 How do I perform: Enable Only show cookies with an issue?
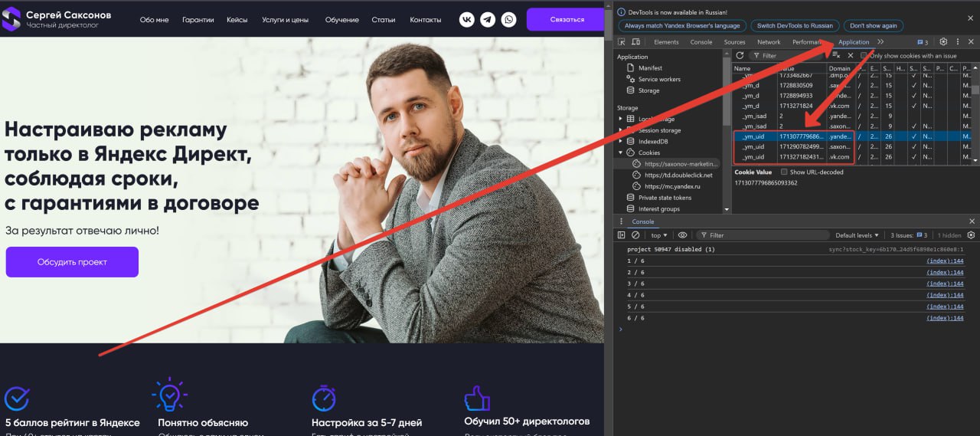tap(864, 55)
